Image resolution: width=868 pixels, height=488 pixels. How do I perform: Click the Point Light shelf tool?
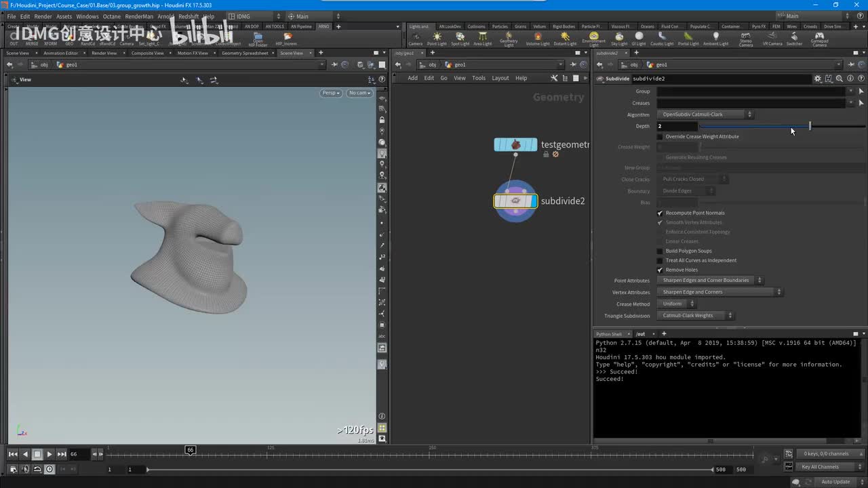pos(437,39)
